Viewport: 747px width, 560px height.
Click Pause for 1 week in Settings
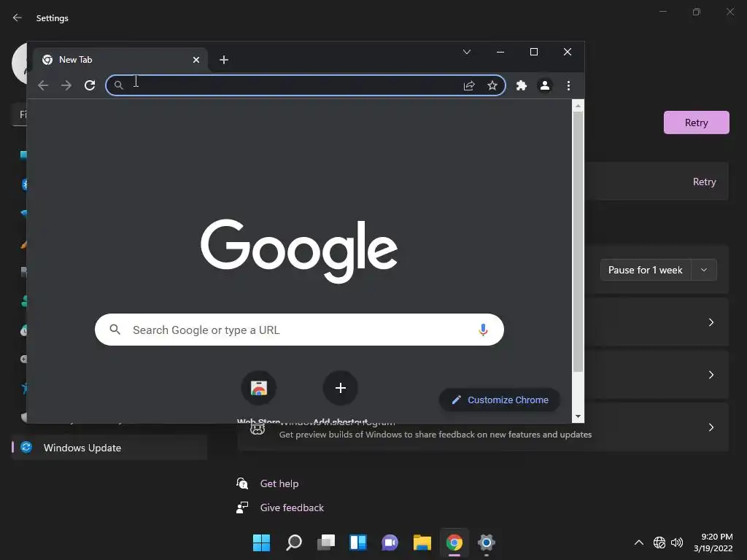pyautogui.click(x=645, y=270)
